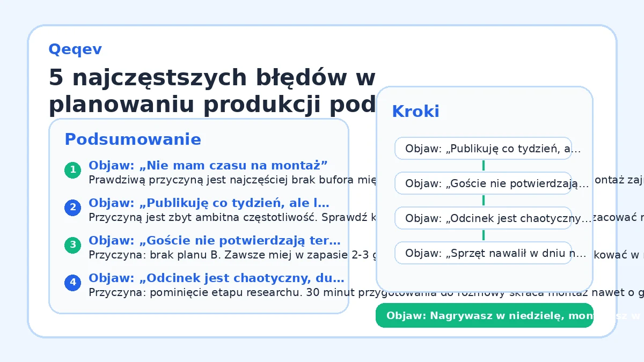Select step 'Goście nie potwierdzają…' in Kroki
The image size is (644, 362).
[x=484, y=183]
